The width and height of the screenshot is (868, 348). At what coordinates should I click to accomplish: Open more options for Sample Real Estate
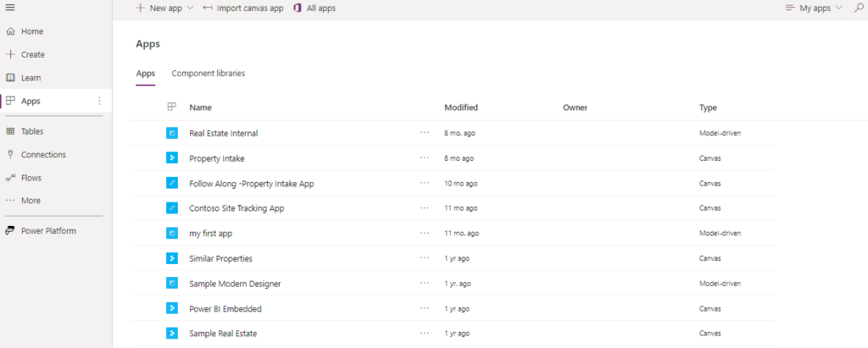point(425,333)
